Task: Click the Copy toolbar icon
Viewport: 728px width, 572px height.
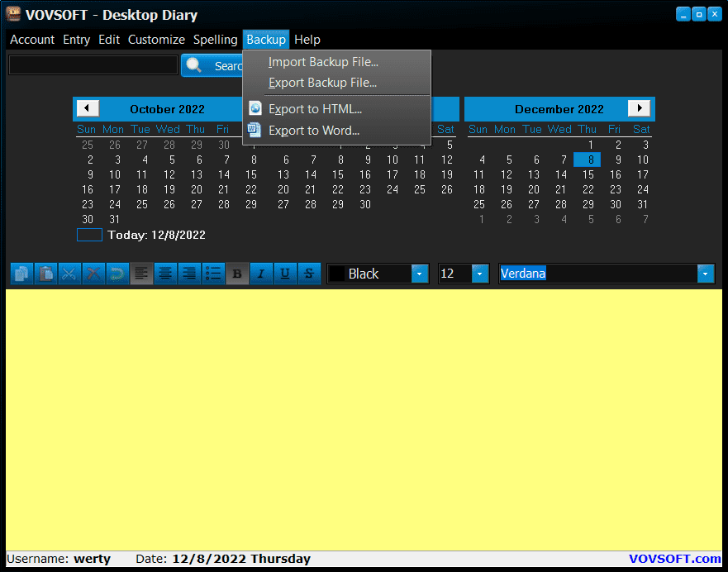Action: click(x=21, y=274)
